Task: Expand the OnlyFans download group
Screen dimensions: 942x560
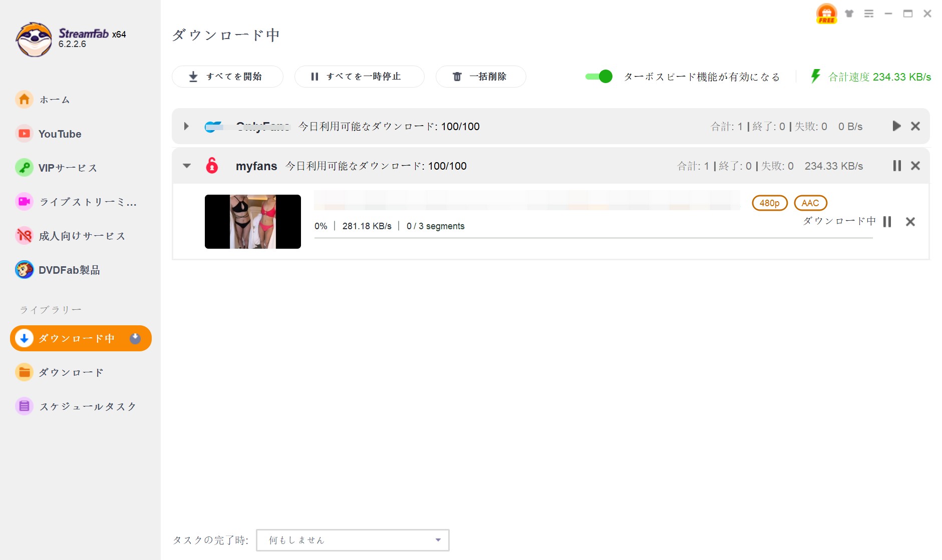Action: tap(186, 126)
